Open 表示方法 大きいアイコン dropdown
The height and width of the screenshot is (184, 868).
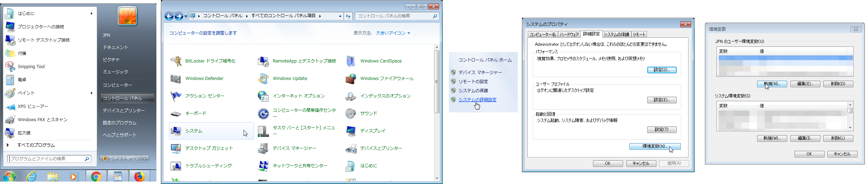click(393, 33)
